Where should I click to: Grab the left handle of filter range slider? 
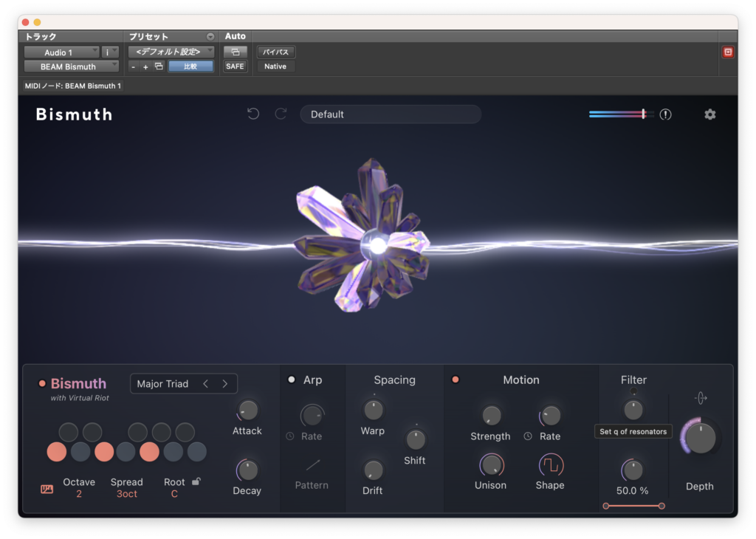606,506
